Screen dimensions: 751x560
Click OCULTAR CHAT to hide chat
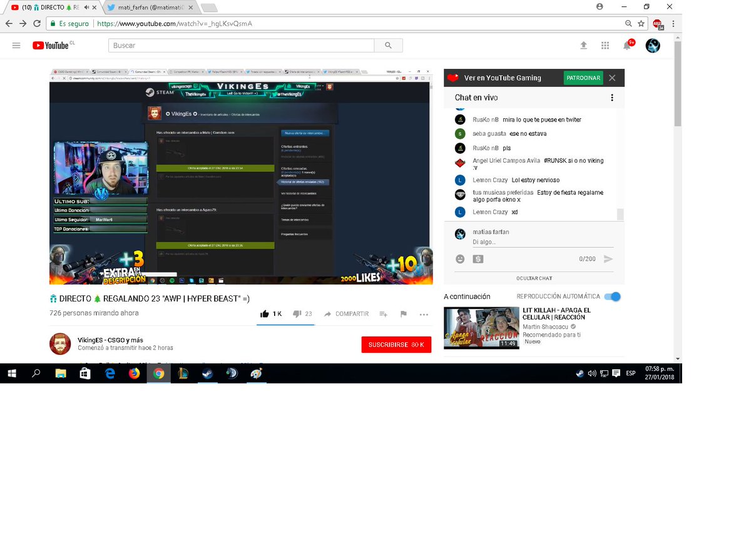click(x=534, y=278)
